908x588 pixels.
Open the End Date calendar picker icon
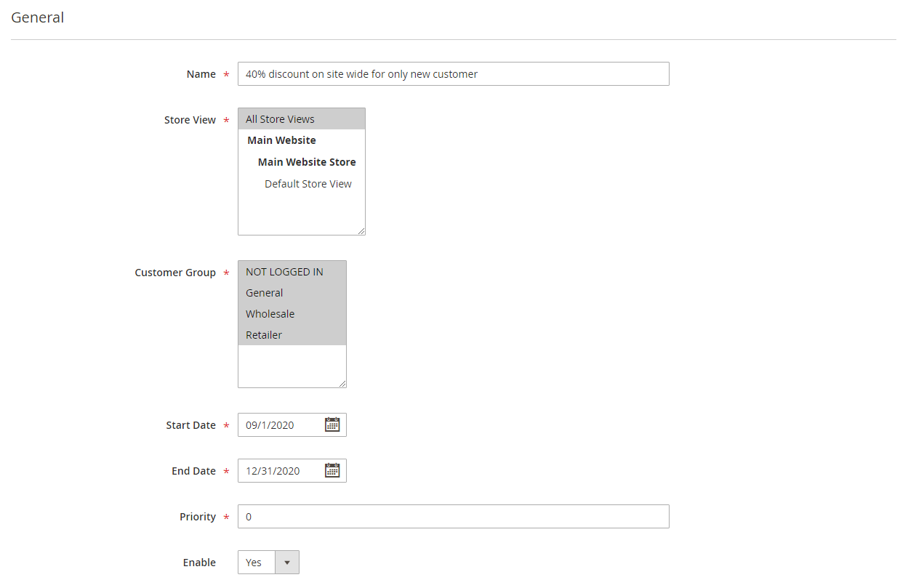tap(332, 470)
